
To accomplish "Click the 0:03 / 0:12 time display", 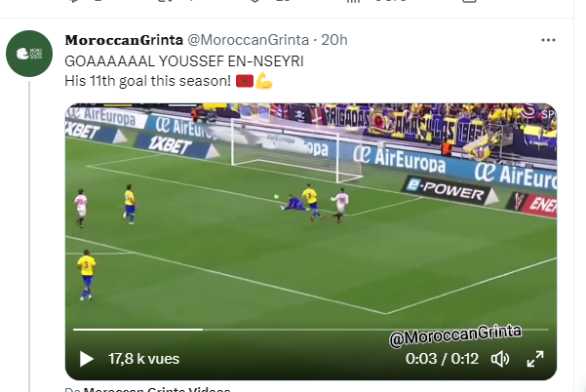I will coord(442,359).
